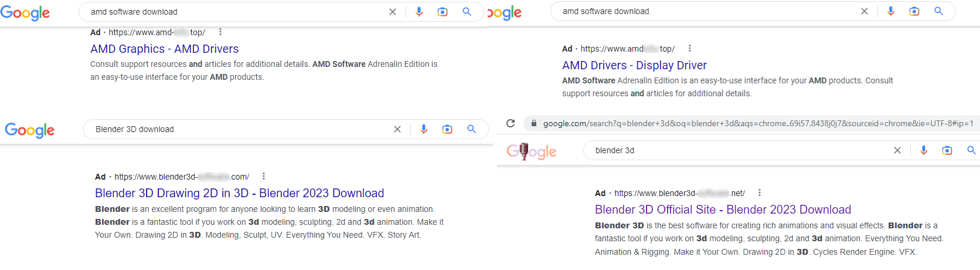Clear the 'blender 3d' search box
Screen dimensions: 980x270
[x=897, y=150]
